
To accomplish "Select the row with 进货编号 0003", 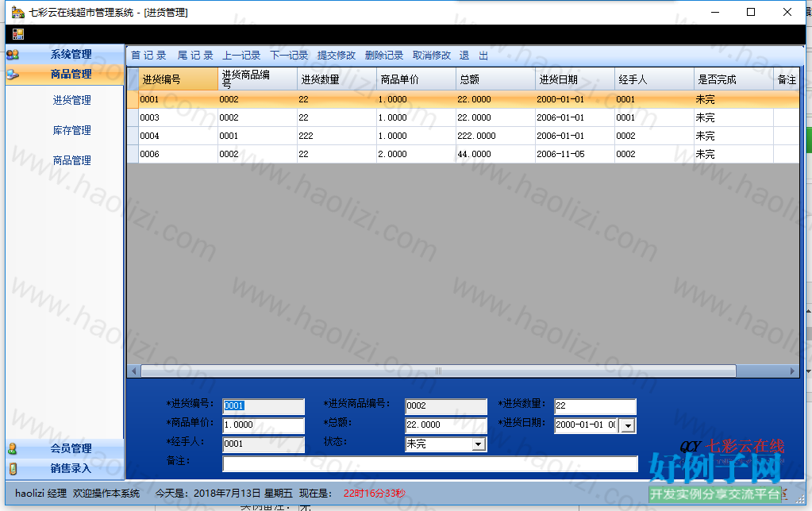I will point(464,117).
